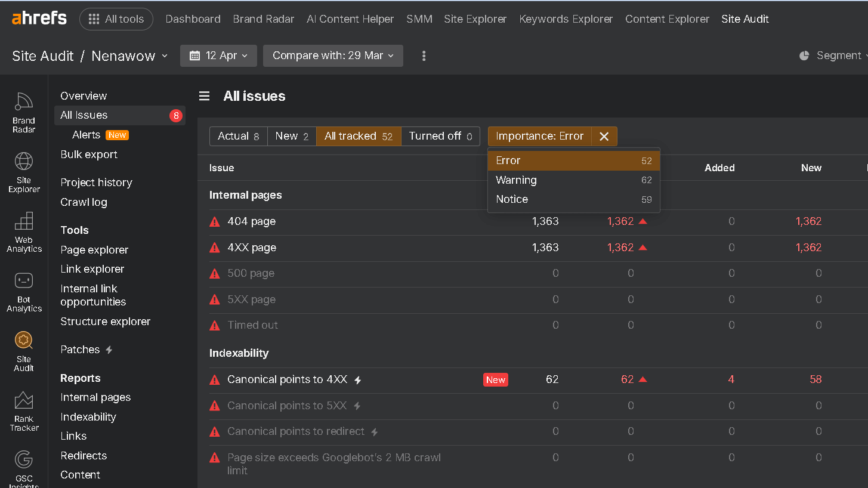Switch to the Turned off 0 tab
The width and height of the screenshot is (868, 488).
tap(440, 136)
